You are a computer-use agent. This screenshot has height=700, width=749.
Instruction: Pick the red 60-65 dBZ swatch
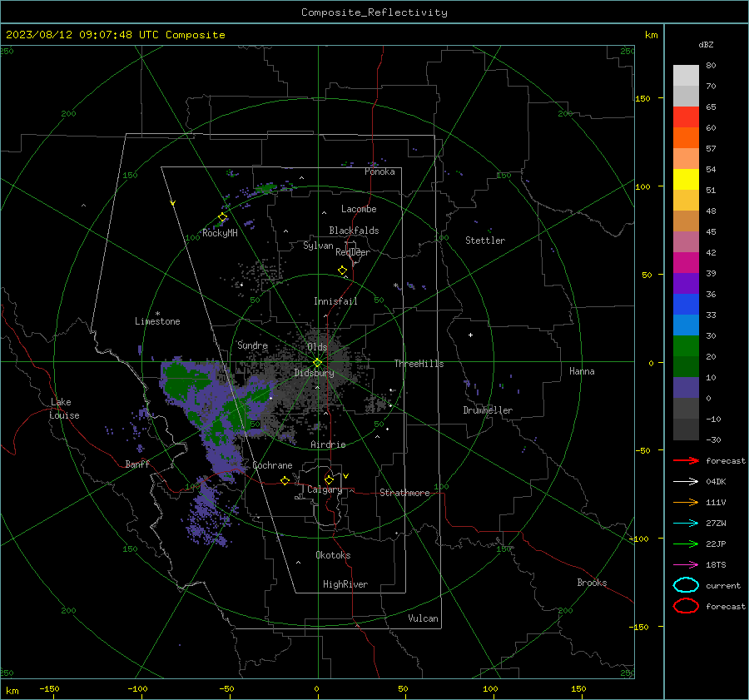coord(686,117)
